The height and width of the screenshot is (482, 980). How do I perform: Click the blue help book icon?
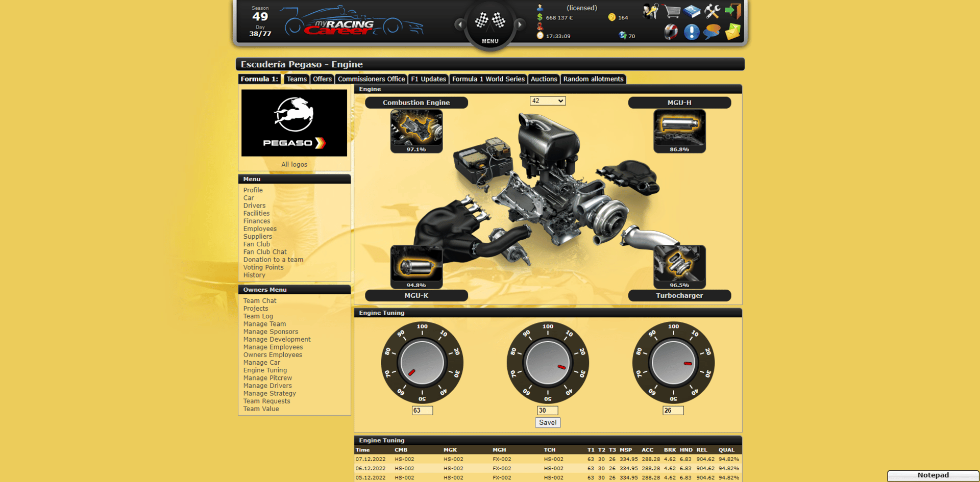pos(692,11)
